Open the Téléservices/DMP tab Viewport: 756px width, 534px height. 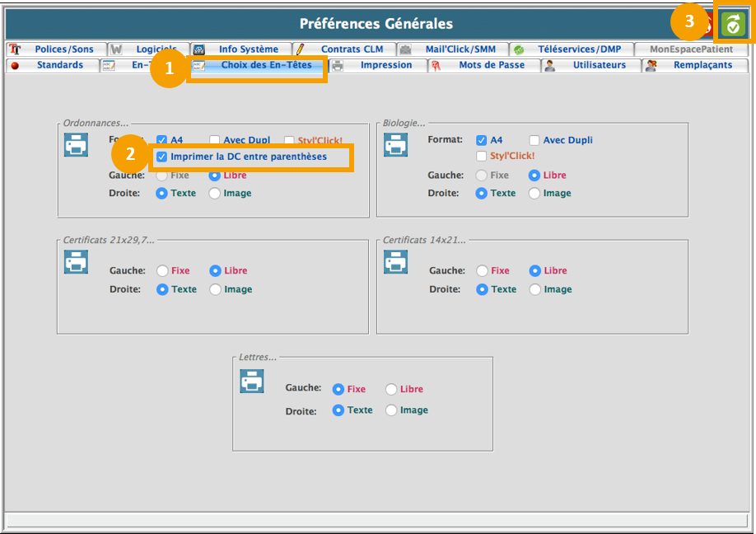pos(572,49)
